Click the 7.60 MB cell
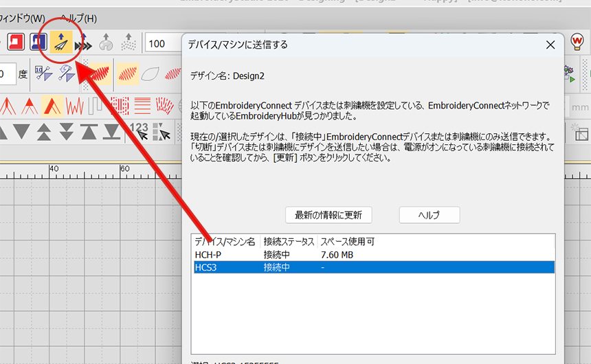The height and width of the screenshot is (364, 591). tap(337, 255)
